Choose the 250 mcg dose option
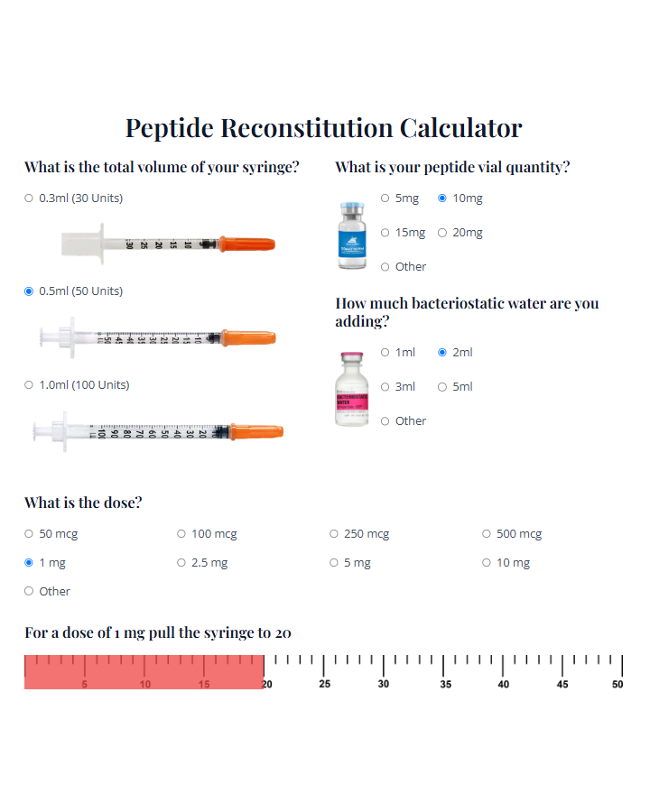The image size is (650, 812). (x=334, y=534)
